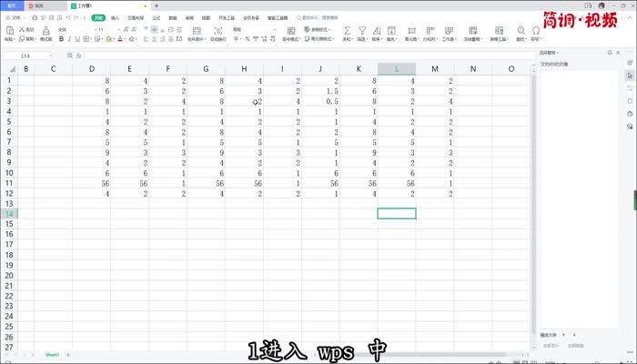Open the Page Layout ribbon tab
Viewport: 637px width, 364px height.
(x=136, y=18)
